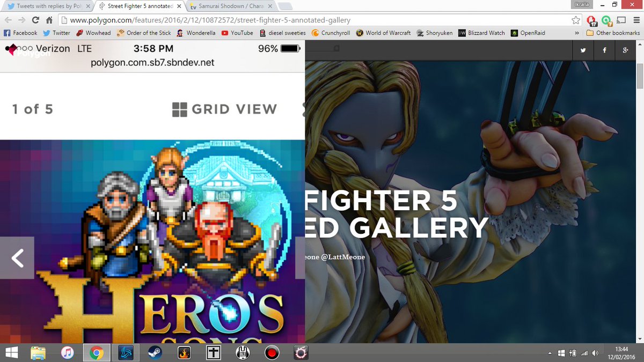This screenshot has width=644, height=362.
Task: Open the Other bookmarks folder
Action: click(x=613, y=33)
